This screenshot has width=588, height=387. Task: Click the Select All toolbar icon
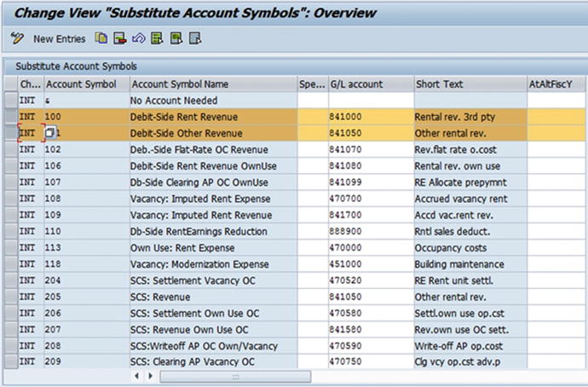[158, 38]
